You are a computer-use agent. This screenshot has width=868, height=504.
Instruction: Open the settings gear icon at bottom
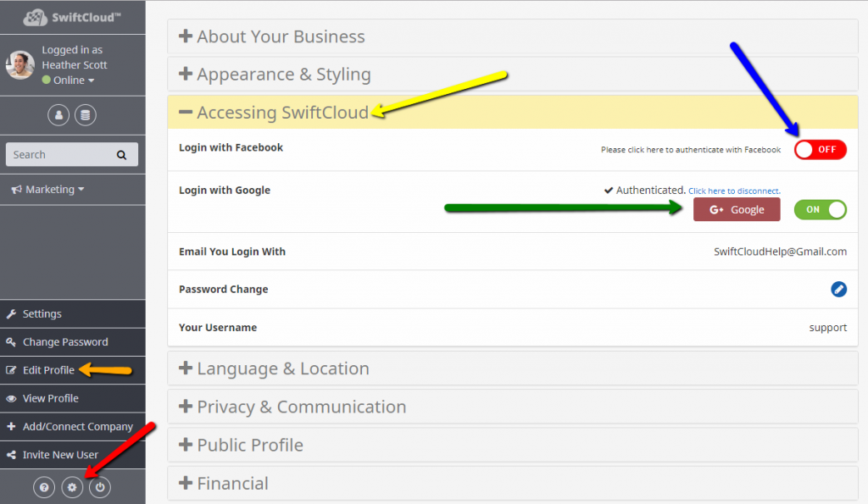click(72, 487)
